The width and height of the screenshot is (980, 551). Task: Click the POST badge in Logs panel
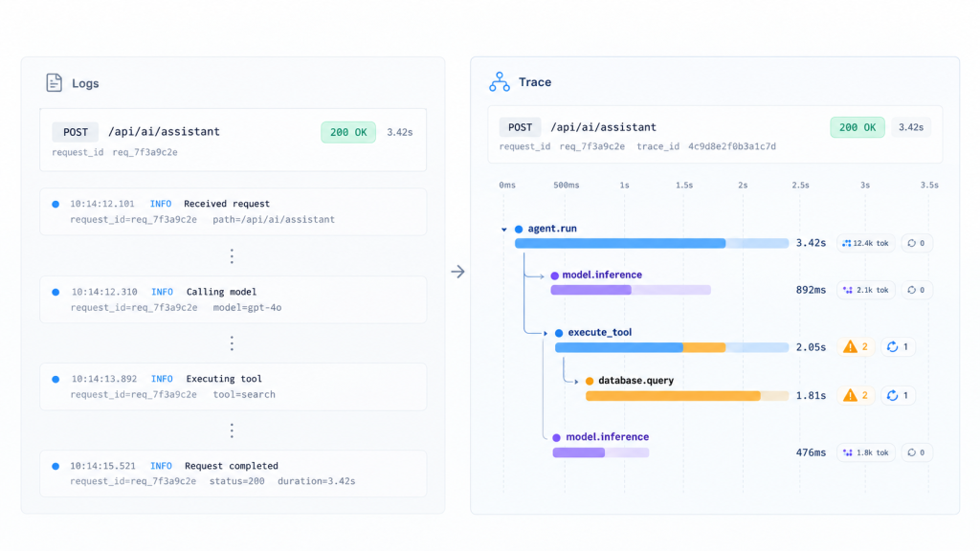coord(75,132)
